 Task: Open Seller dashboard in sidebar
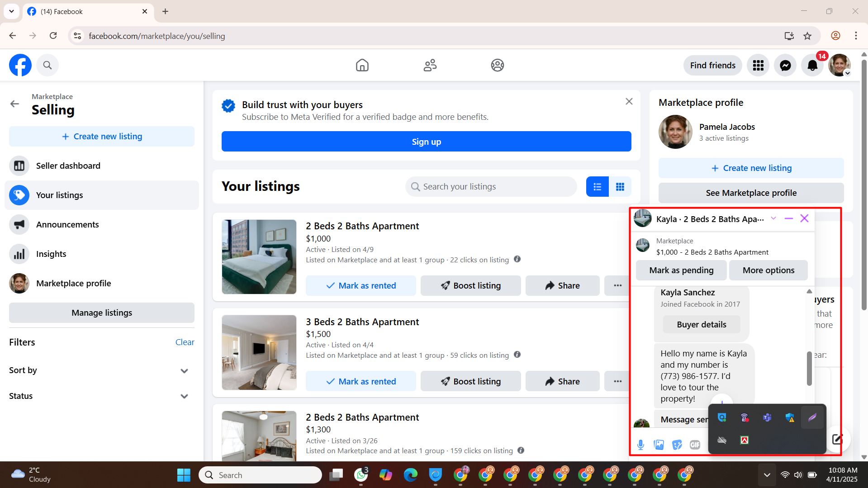click(x=102, y=166)
